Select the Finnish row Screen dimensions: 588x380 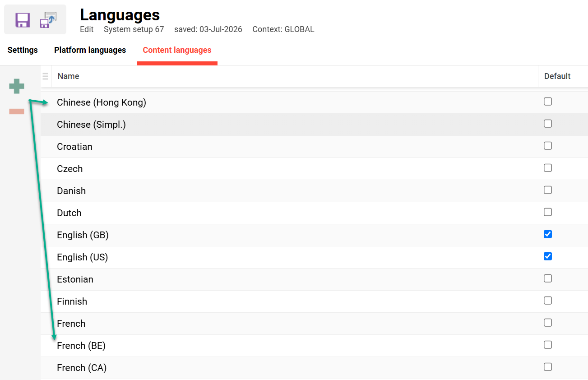coord(314,301)
